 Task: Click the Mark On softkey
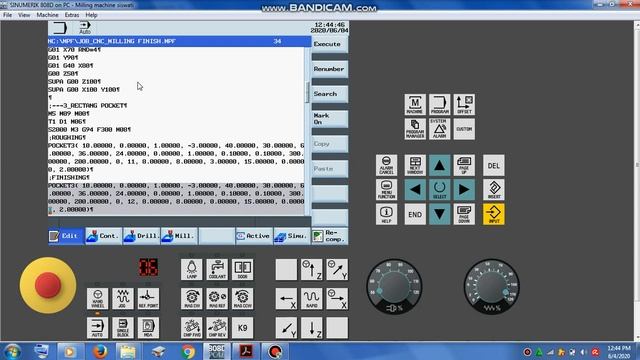(330, 119)
